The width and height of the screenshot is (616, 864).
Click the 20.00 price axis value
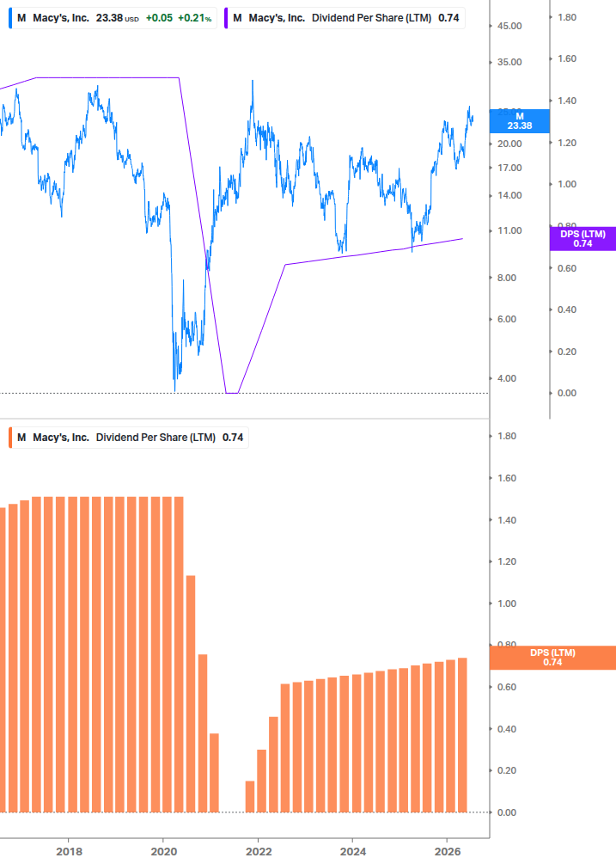[509, 144]
